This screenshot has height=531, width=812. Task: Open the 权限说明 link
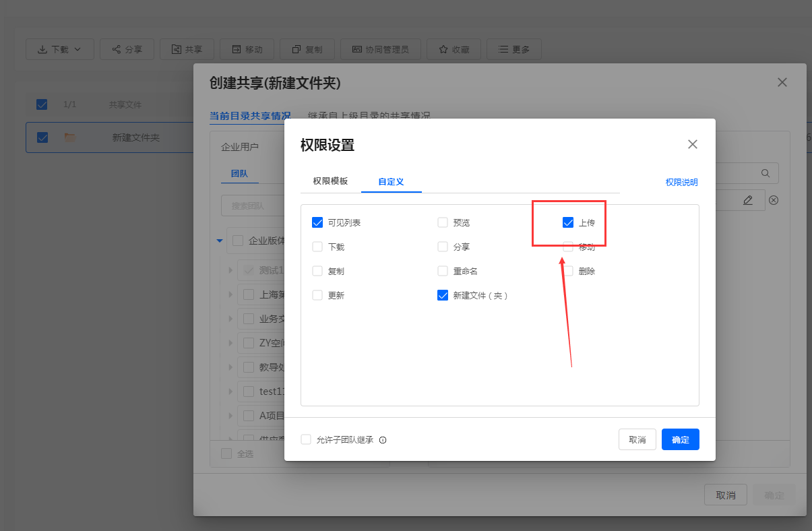point(682,182)
